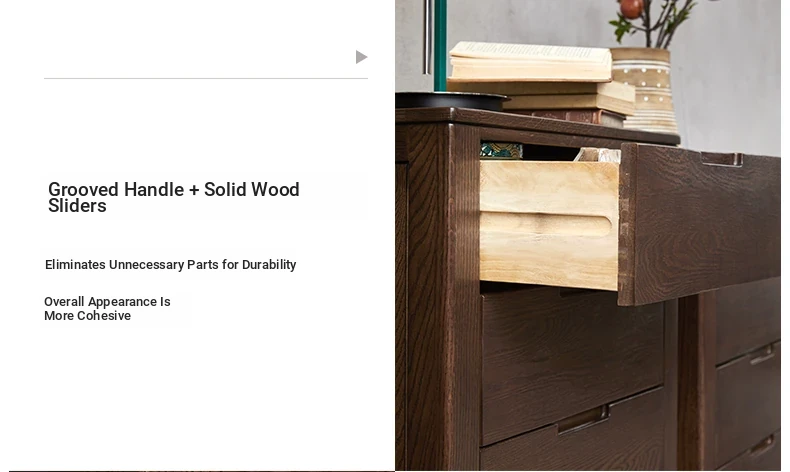The width and height of the screenshot is (790, 472).
Task: Click the green lamp pole
Action: [x=440, y=45]
